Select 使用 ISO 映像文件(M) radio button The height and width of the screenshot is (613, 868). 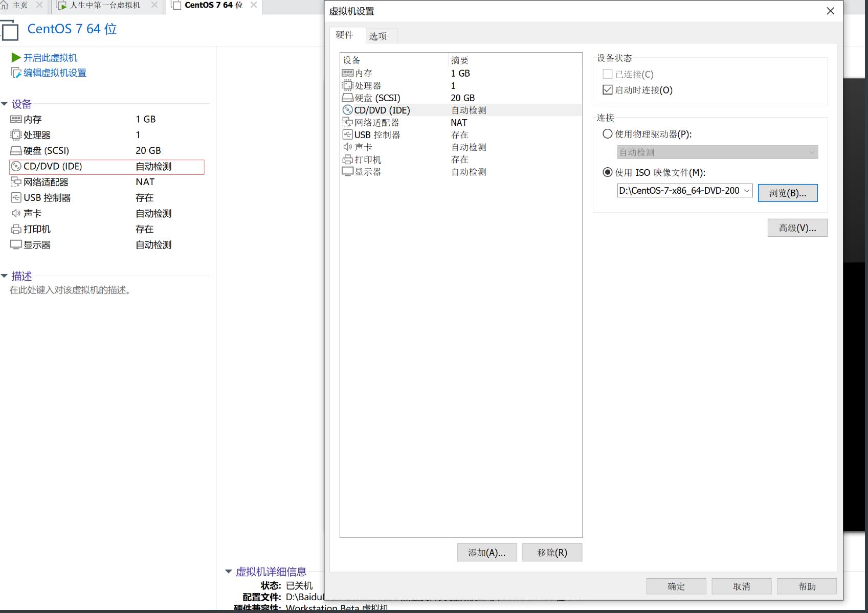[608, 172]
